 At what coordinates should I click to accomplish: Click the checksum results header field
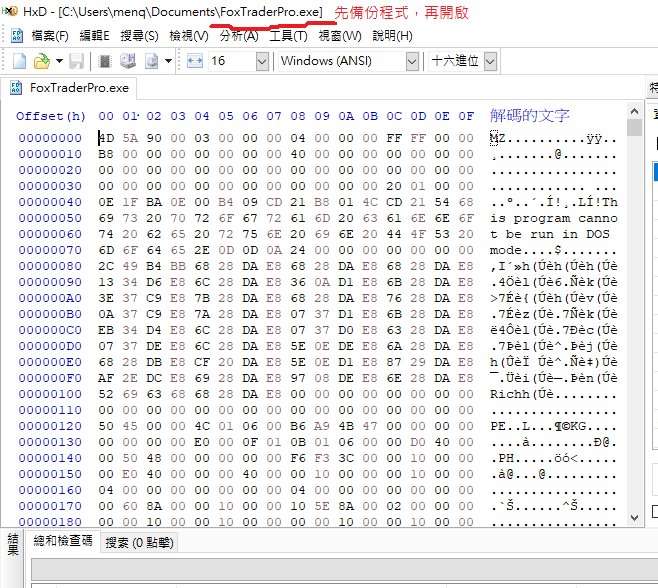[344, 570]
